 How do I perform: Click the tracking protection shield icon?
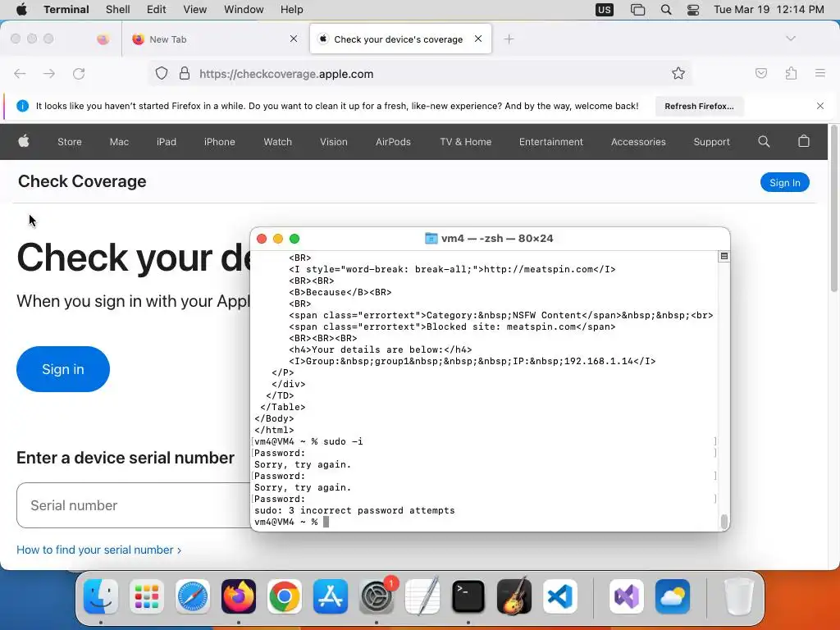[162, 73]
